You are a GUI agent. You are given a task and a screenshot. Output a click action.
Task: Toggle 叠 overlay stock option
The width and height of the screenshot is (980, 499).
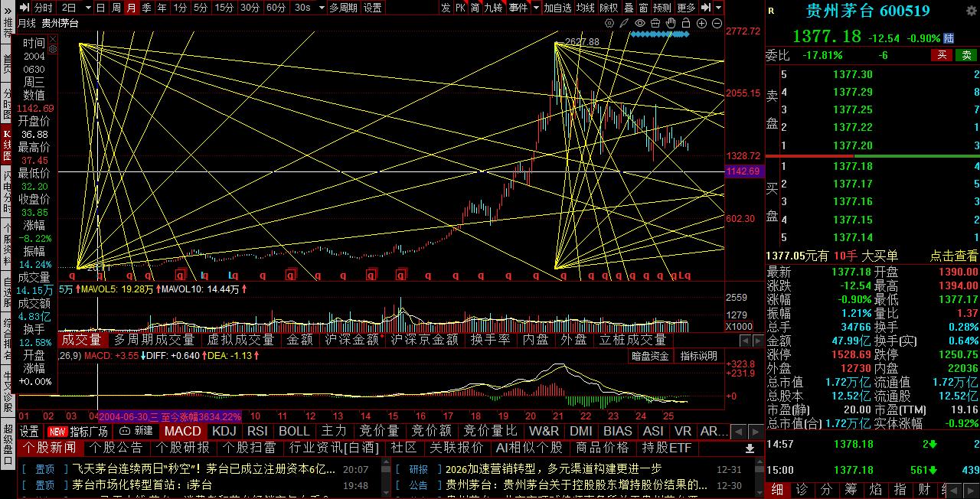pos(628,8)
